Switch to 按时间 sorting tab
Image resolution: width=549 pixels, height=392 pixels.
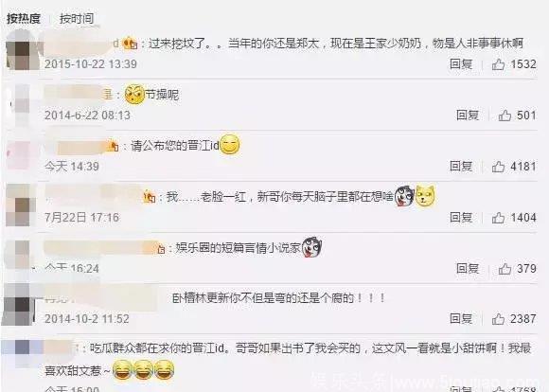[77, 19]
